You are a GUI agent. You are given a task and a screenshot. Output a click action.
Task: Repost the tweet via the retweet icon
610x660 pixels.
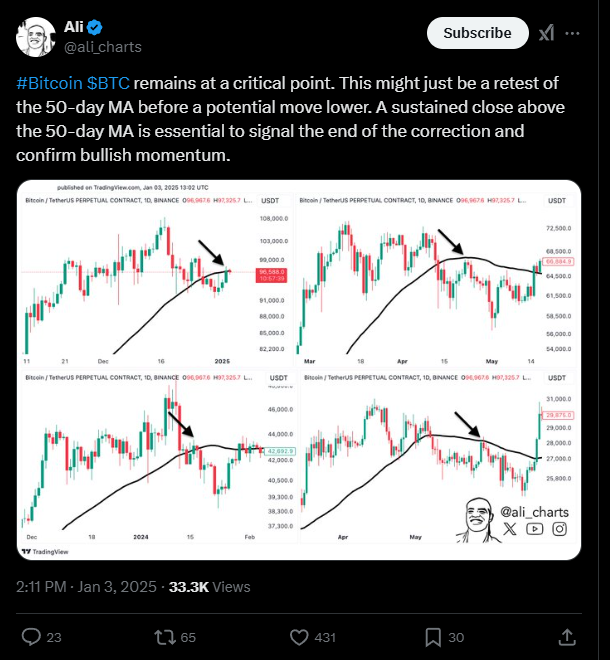[165, 637]
